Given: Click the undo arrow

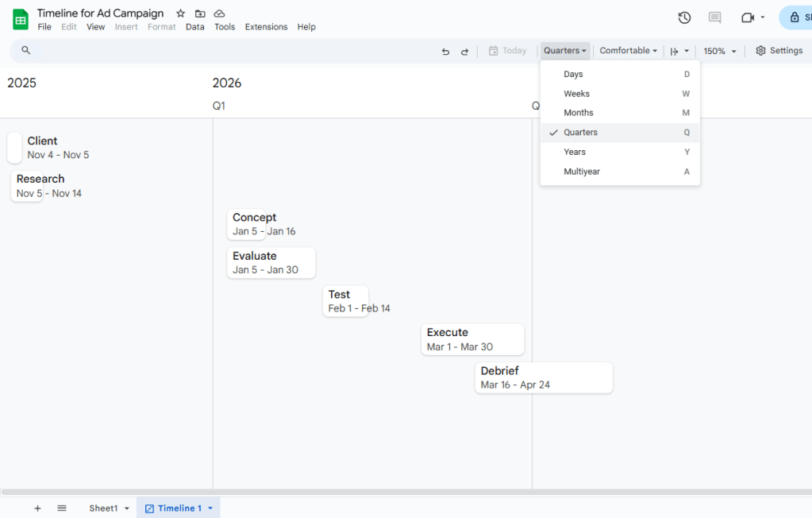Looking at the screenshot, I should (x=445, y=50).
